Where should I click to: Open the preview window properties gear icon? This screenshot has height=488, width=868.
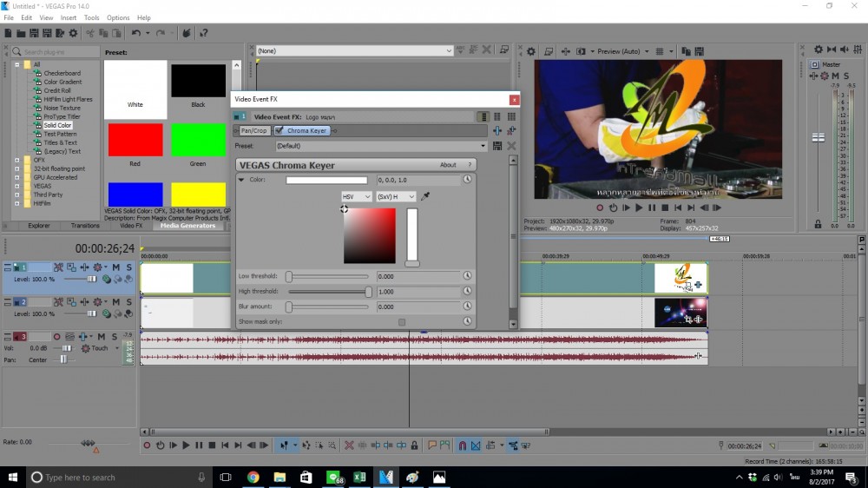[x=531, y=51]
